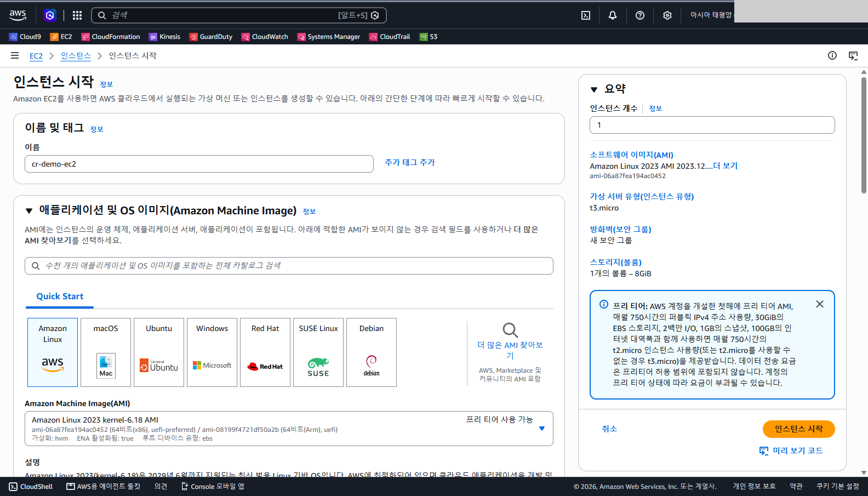Switch to the Quick Start tab
Viewport: 868px width, 496px height.
[x=60, y=297]
